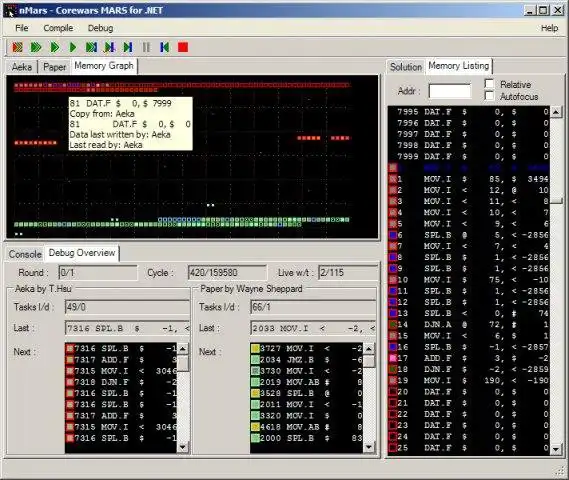
Task: Click Paper Next list scroll down arrow
Action: coord(368,447)
